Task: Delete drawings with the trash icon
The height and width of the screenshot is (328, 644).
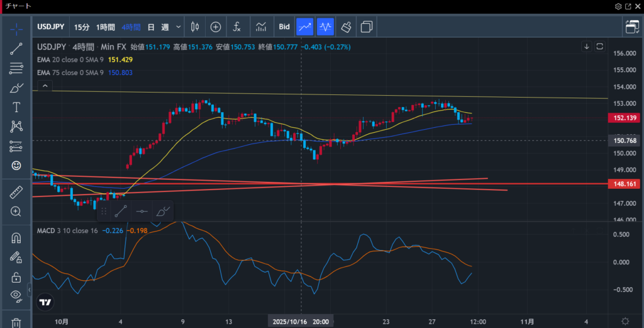Action: click(x=16, y=322)
